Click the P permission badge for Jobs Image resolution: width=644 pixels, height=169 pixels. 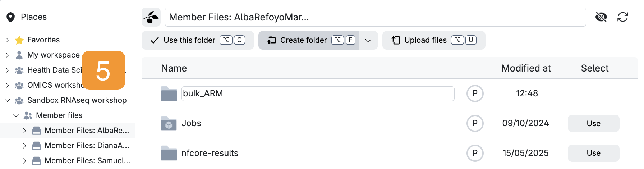[475, 123]
